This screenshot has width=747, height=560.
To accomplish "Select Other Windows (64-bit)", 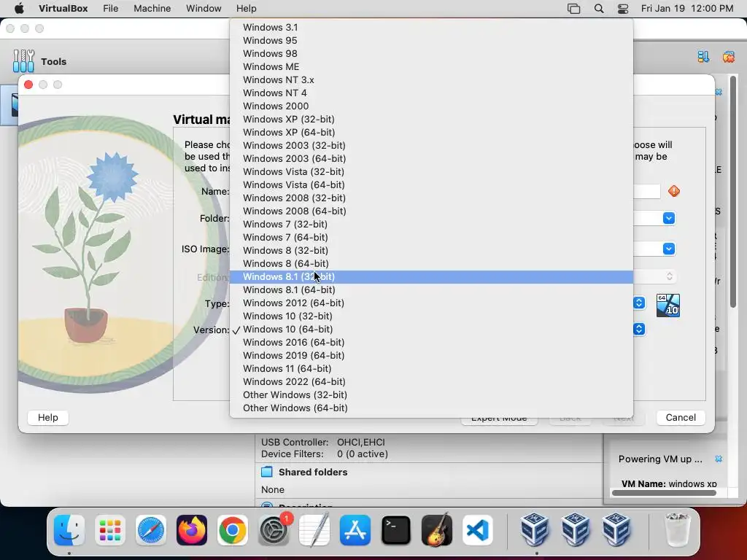I will point(431,408).
